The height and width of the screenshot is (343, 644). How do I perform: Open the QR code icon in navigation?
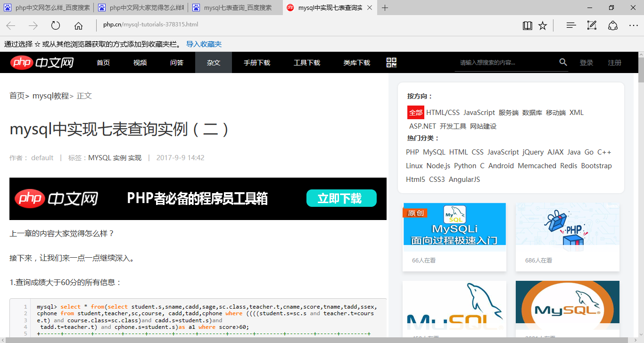(391, 63)
